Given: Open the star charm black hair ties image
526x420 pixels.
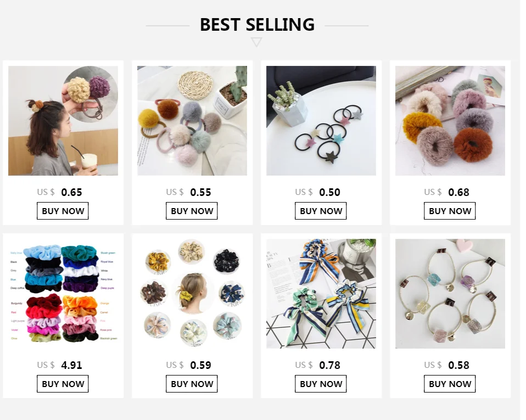Looking at the screenshot, I should tap(321, 120).
